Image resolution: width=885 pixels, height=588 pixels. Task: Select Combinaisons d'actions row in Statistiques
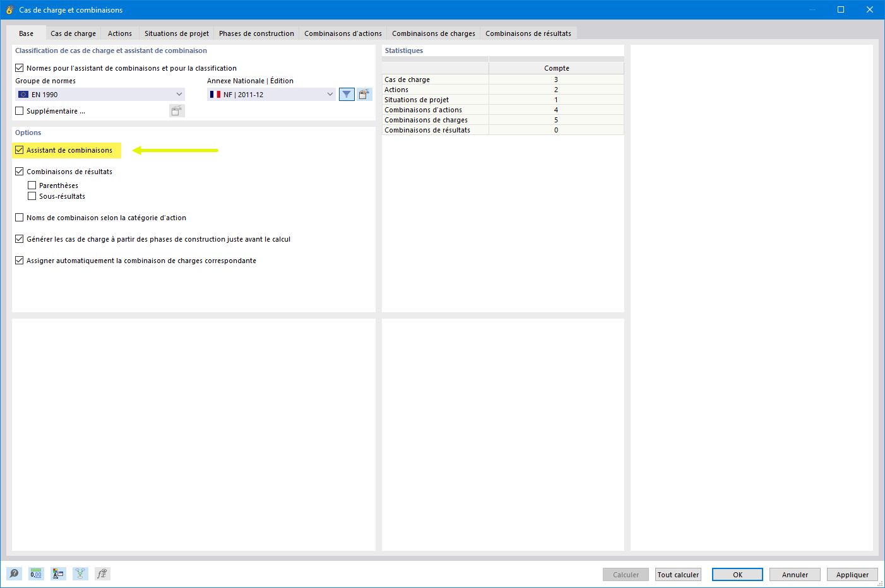tap(503, 110)
